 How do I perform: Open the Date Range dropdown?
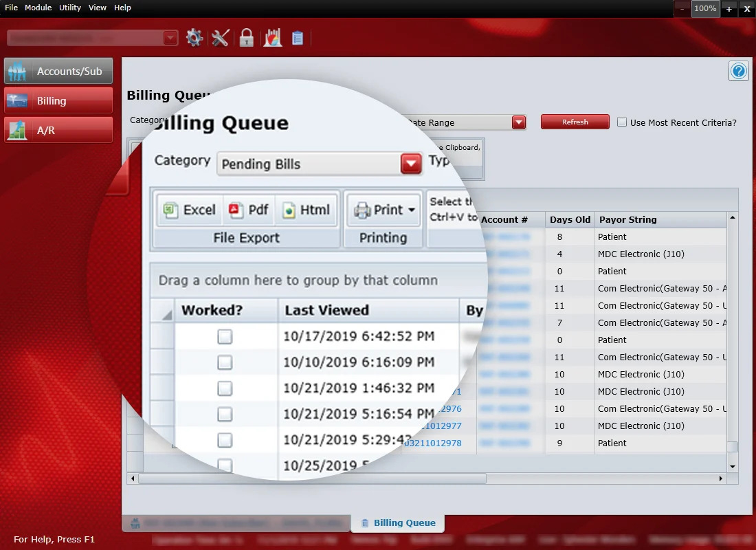[x=518, y=122]
